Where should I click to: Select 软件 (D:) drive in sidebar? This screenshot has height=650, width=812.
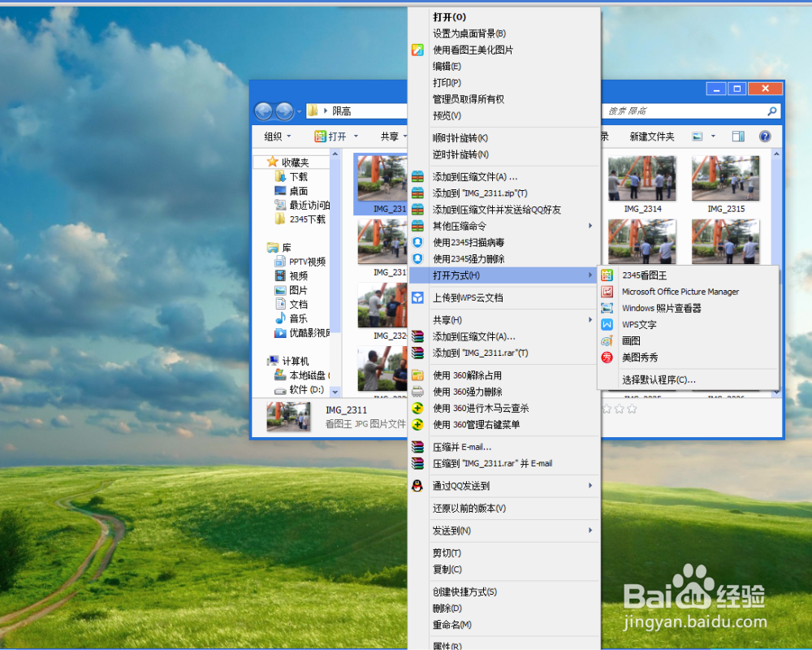coord(307,389)
